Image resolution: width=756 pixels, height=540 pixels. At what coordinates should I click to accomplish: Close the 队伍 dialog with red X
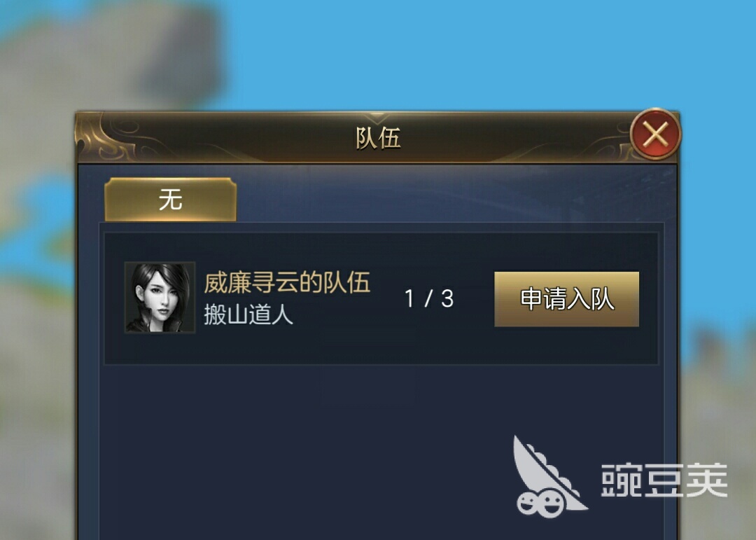(x=655, y=134)
